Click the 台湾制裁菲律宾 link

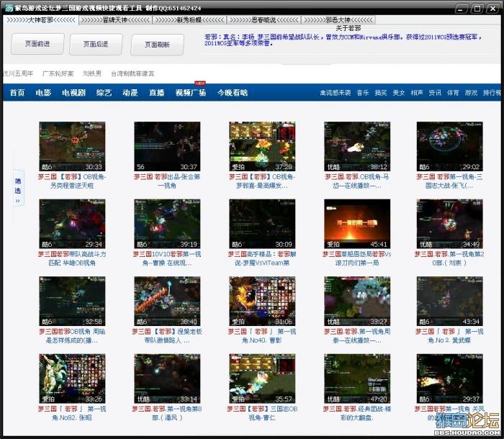click(132, 73)
